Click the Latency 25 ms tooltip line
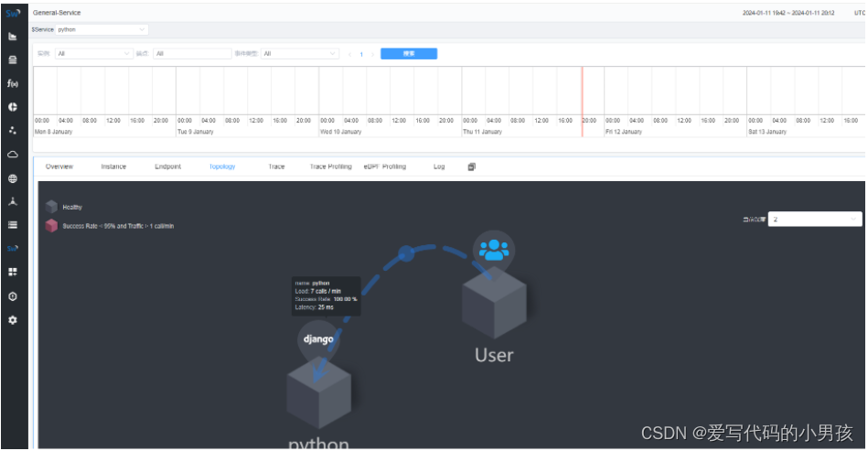This screenshot has width=868, height=451. tap(314, 307)
